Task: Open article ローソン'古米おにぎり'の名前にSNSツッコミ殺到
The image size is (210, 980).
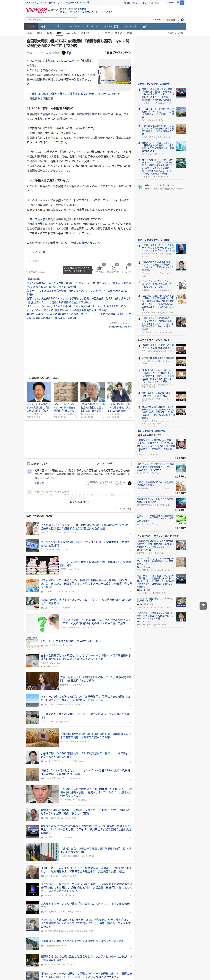Action: tap(85, 544)
